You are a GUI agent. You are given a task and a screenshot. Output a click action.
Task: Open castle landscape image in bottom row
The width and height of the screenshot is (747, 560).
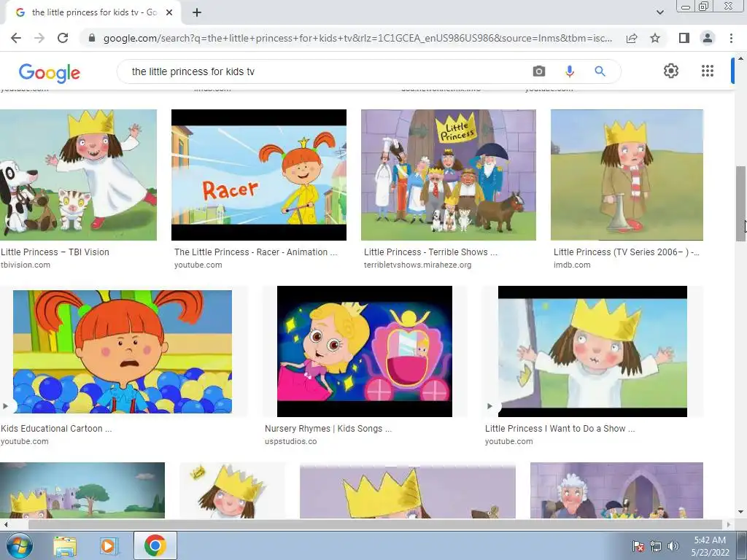click(82, 490)
